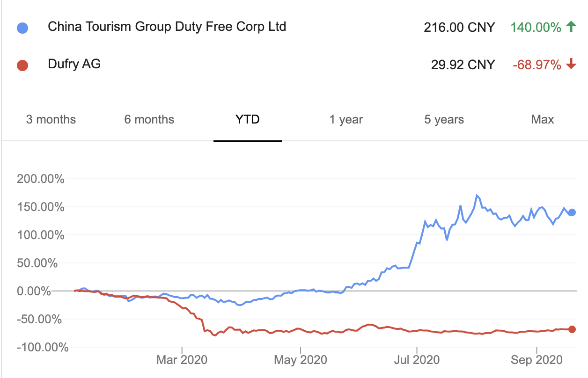Click the 216.00 CNY price value

(459, 28)
